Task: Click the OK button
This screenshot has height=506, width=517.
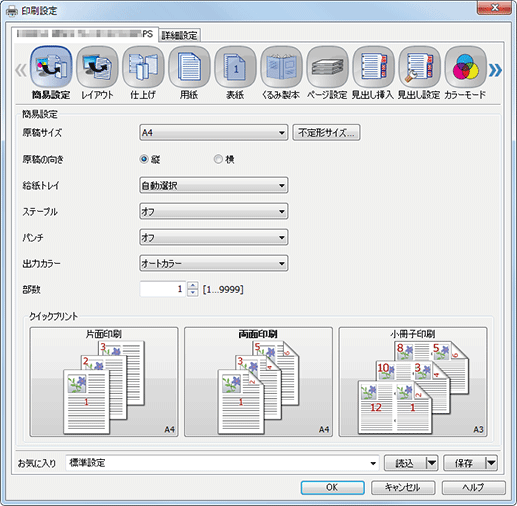Action: coord(332,487)
